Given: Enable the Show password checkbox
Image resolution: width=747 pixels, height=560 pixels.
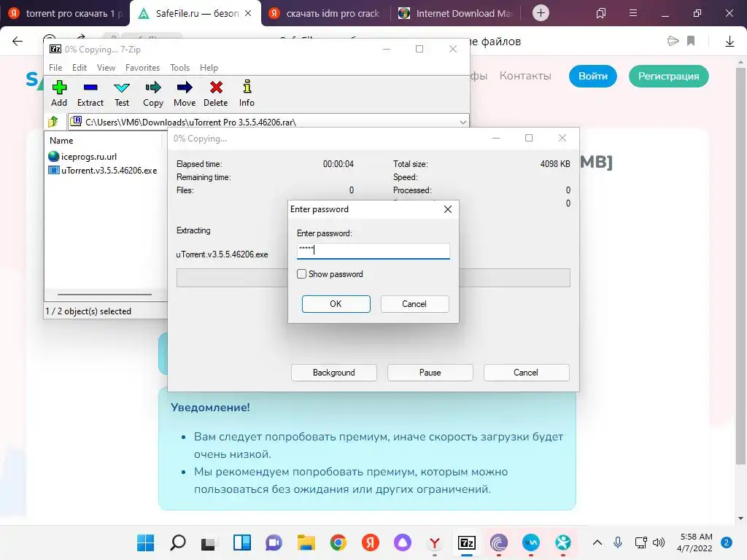Looking at the screenshot, I should tap(301, 274).
